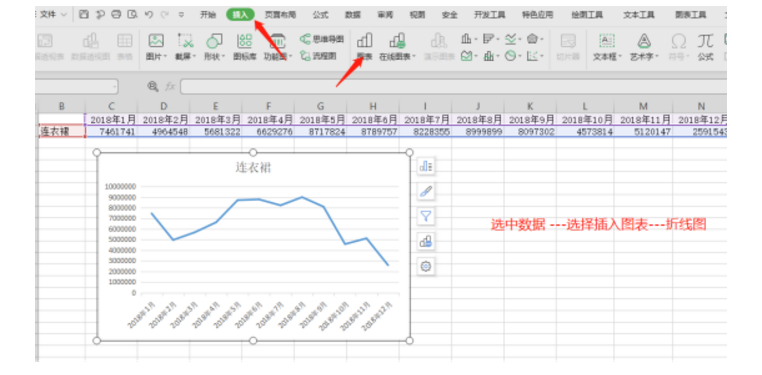Expand the 文件 menu chevron
Viewport: 762px width, 375px height.
pos(64,15)
